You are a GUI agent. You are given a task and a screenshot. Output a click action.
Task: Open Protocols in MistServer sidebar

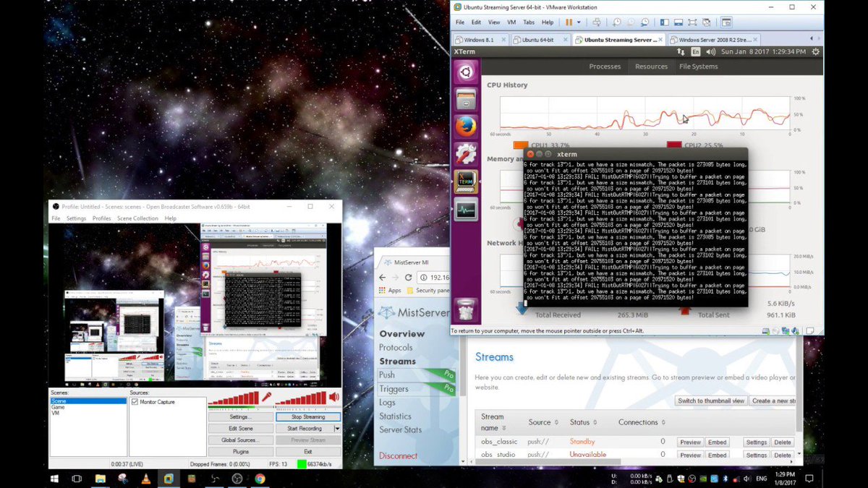[x=396, y=348]
